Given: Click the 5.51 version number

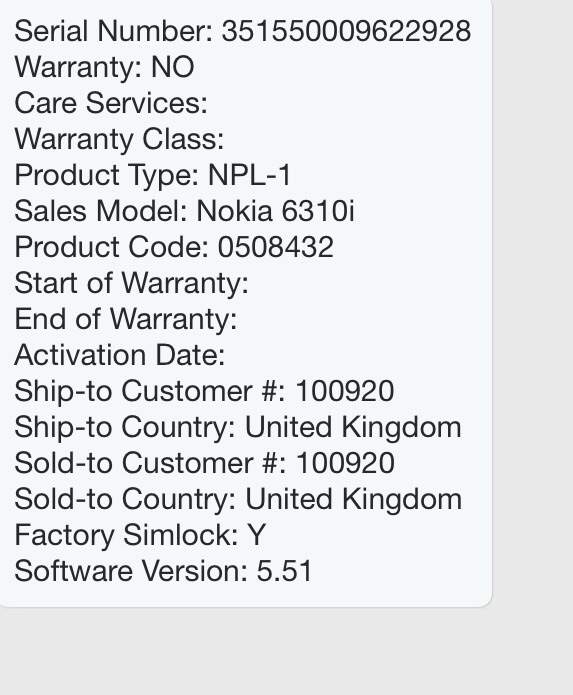Looking at the screenshot, I should pyautogui.click(x=285, y=571).
